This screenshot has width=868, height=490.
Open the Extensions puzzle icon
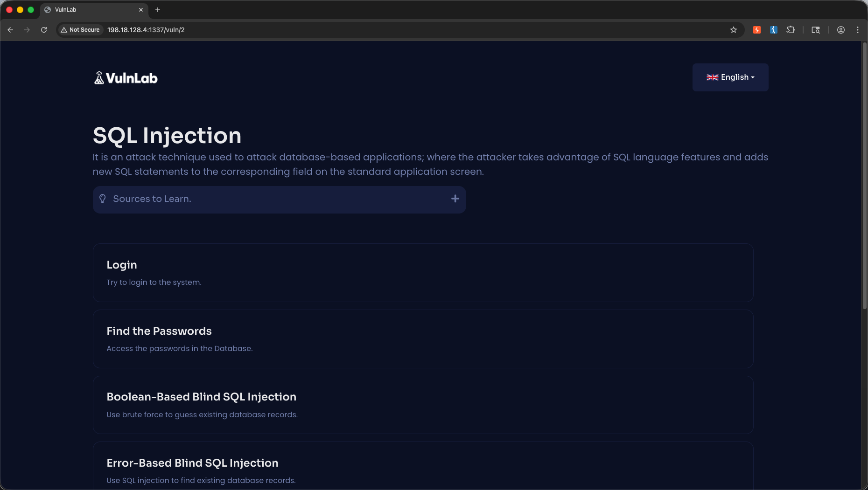[791, 30]
